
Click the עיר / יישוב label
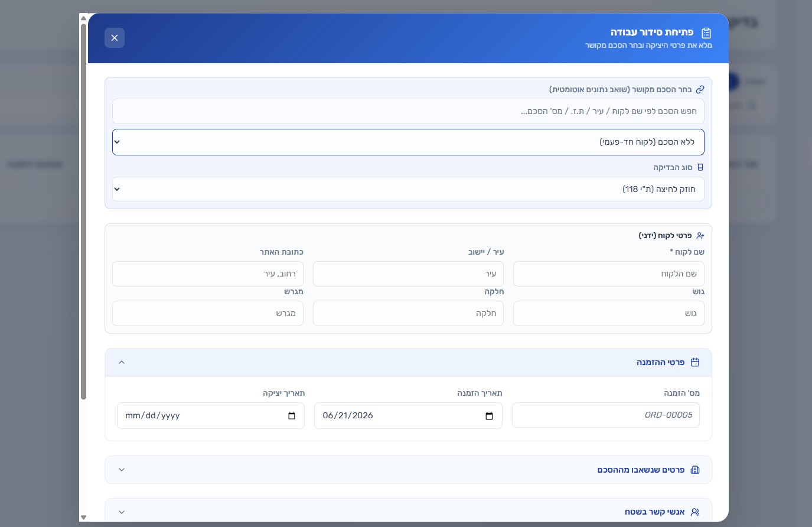pos(486,252)
